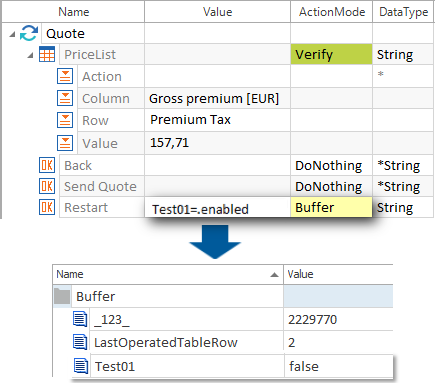Click the DataType column header
435x383 pixels.
[x=403, y=12]
